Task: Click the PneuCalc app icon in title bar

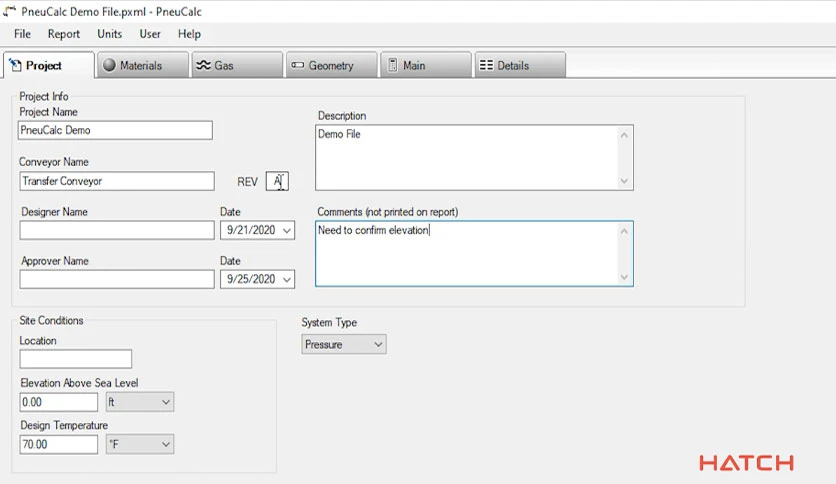Action: point(10,11)
